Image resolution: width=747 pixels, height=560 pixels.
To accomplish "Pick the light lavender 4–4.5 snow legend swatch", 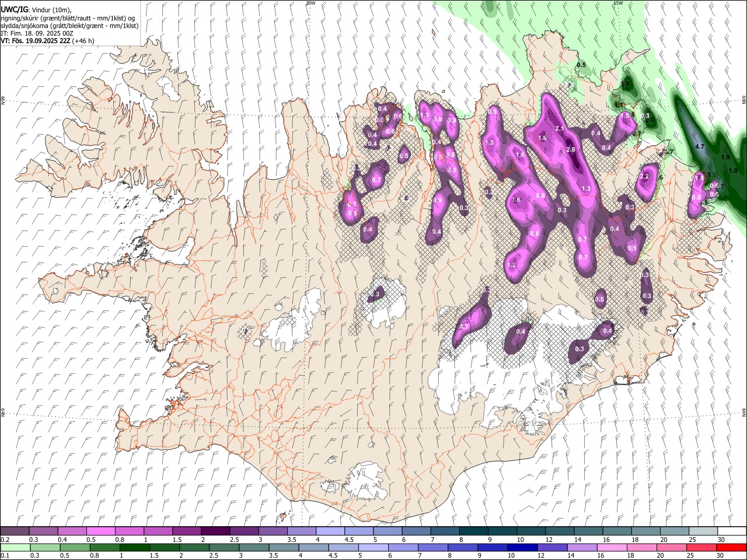I will [x=330, y=531].
